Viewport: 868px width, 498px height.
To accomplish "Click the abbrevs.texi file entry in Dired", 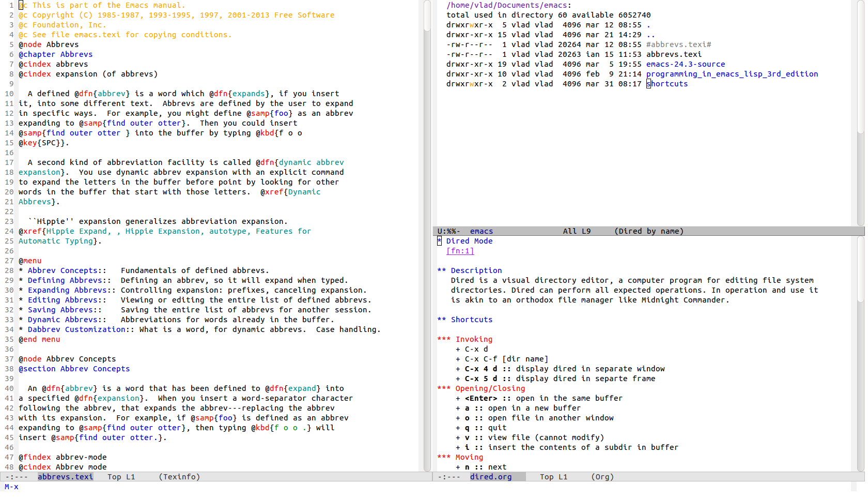I will pos(674,54).
